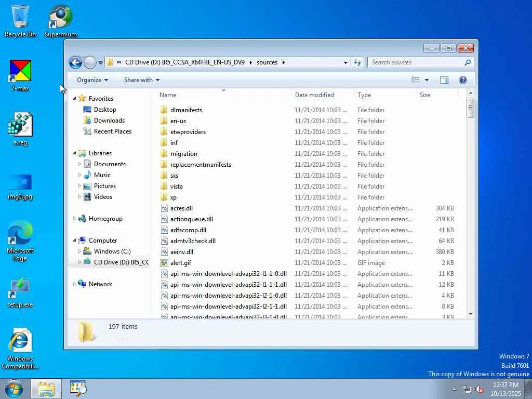Open the Control Panel taskbar icon
Viewport: 532px width, 399px height.
click(78, 389)
